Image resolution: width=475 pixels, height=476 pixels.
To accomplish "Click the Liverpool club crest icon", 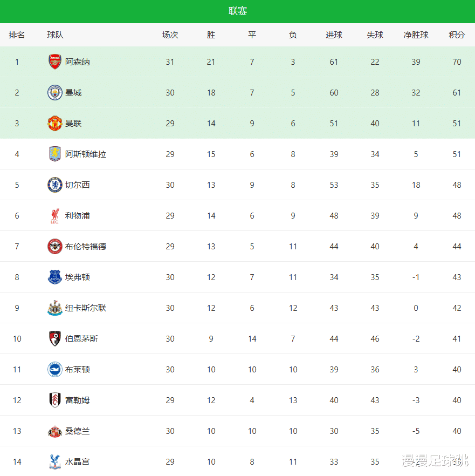I will coord(55,215).
